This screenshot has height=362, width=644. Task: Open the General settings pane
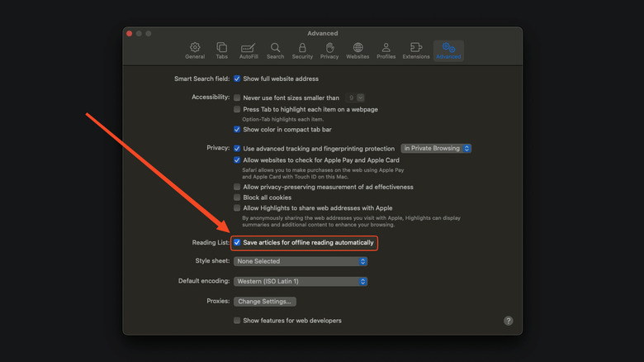(195, 50)
